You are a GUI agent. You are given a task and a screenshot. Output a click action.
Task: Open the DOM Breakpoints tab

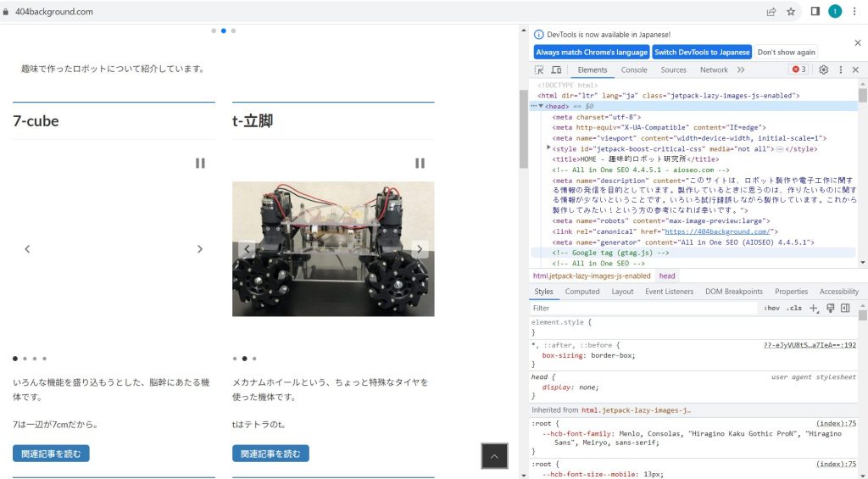tap(733, 292)
